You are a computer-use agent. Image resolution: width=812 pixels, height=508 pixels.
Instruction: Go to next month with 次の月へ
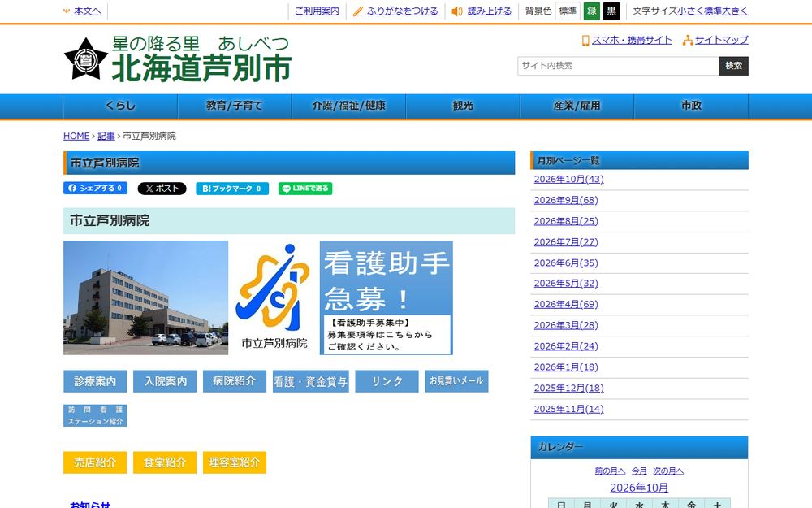coord(668,471)
